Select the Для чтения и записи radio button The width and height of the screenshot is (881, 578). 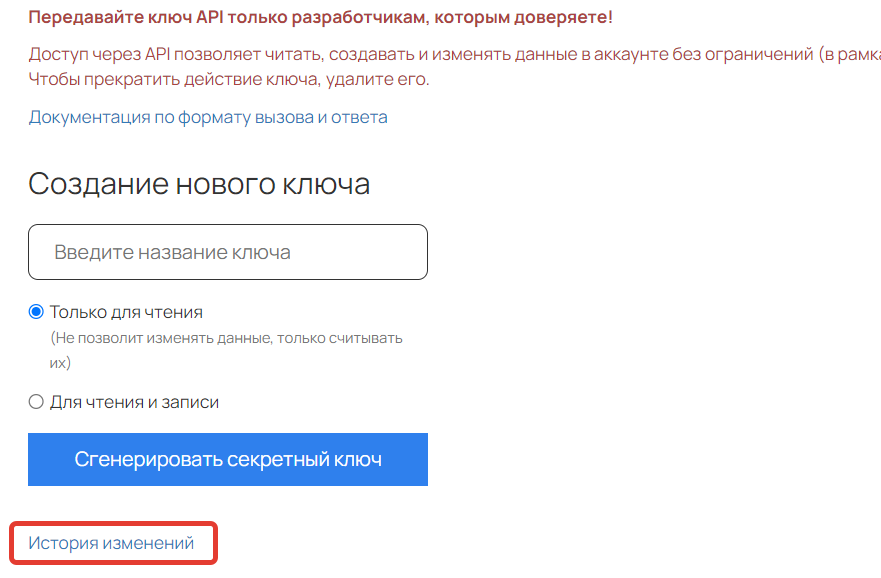click(x=36, y=402)
